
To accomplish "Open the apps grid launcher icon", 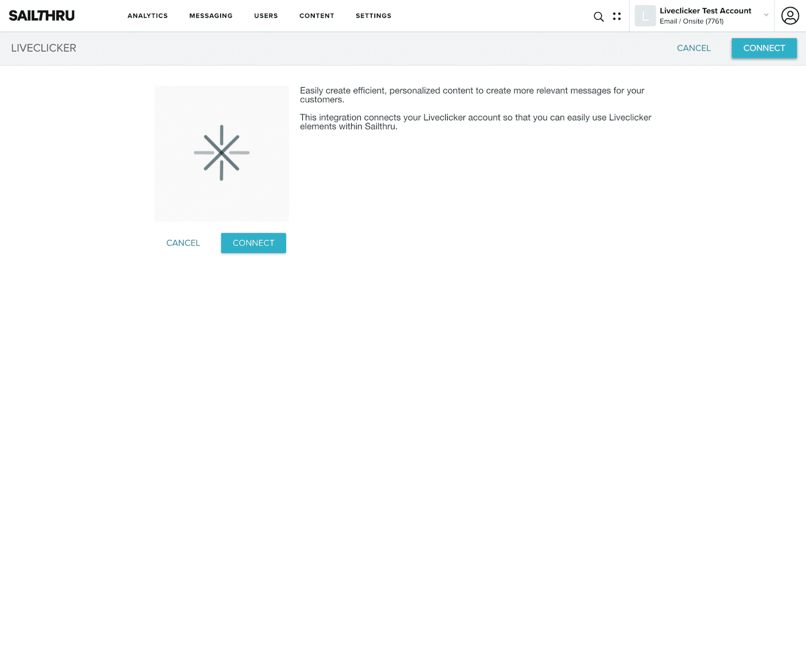I will pyautogui.click(x=617, y=16).
